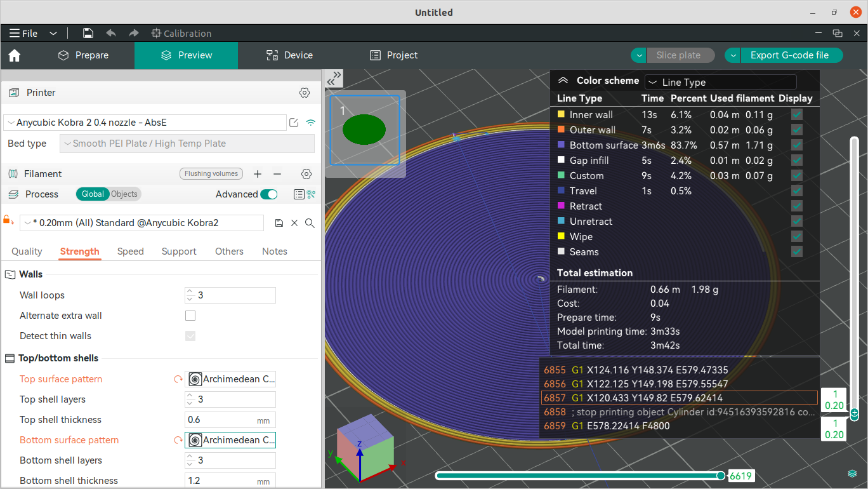
Task: Click the redo arrow icon
Action: pyautogui.click(x=133, y=34)
